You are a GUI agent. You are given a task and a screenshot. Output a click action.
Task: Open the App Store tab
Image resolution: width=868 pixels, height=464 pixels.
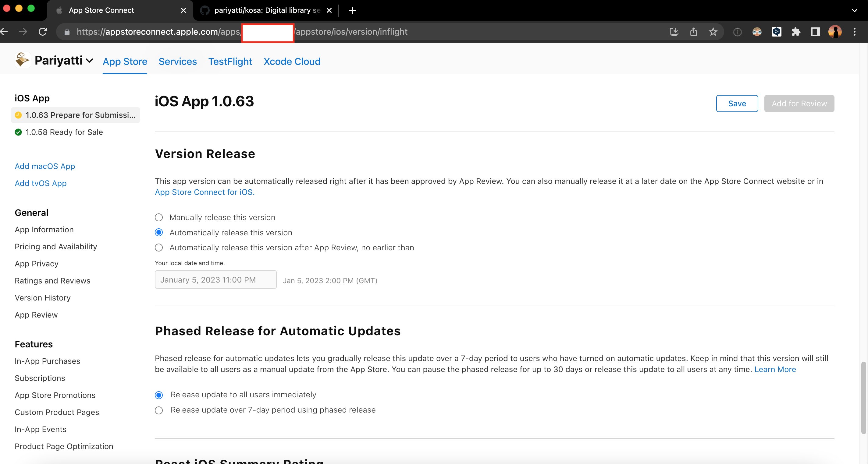click(x=125, y=62)
